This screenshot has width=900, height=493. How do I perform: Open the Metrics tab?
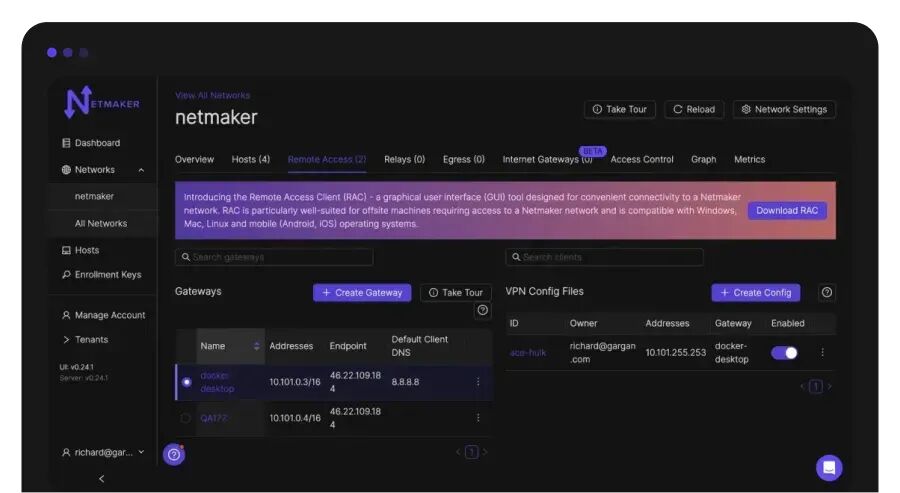[750, 160]
